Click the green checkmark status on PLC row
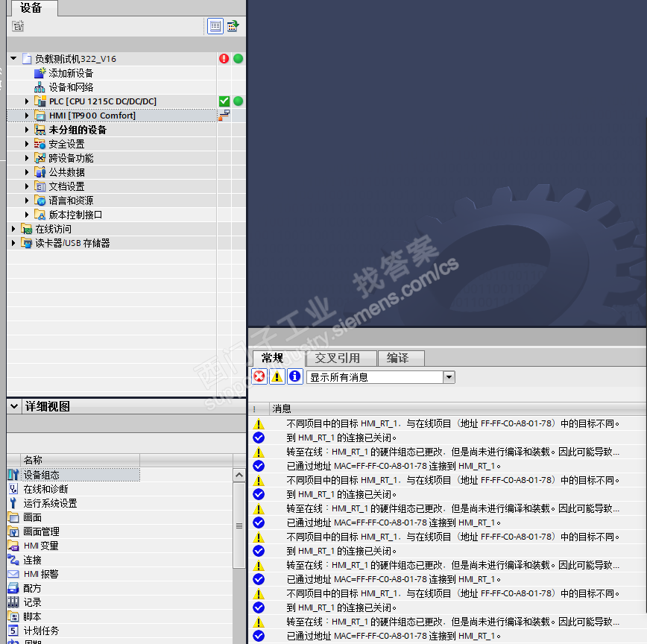 pyautogui.click(x=224, y=101)
